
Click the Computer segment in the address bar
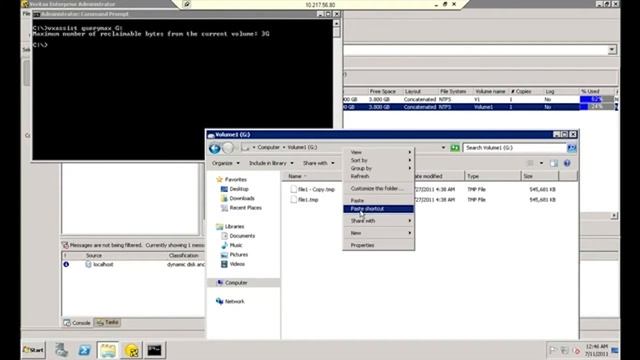(x=268, y=147)
